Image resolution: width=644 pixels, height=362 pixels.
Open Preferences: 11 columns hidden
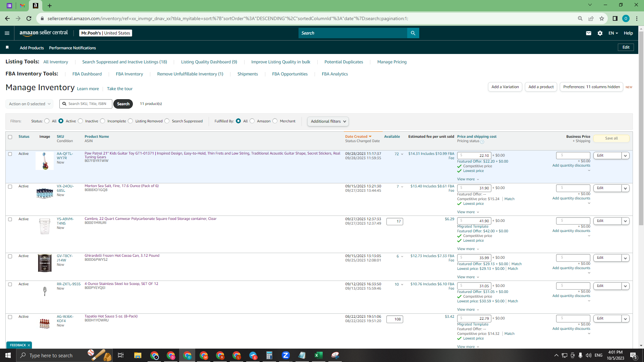(x=591, y=87)
